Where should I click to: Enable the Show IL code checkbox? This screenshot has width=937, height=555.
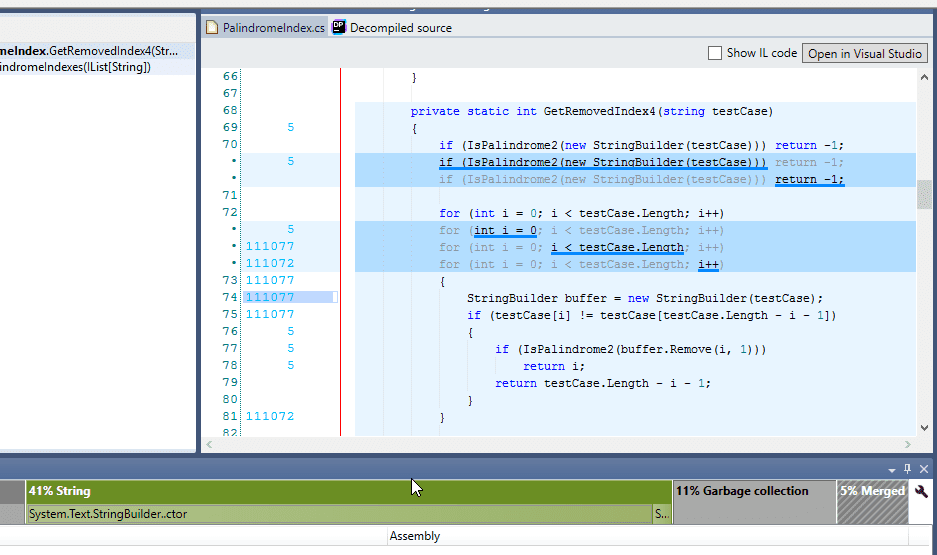[714, 53]
